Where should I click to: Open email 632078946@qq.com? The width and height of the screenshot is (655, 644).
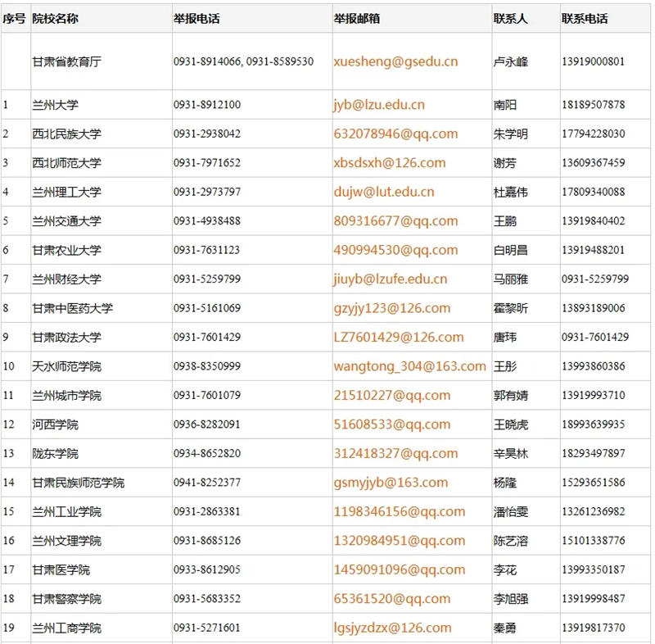pyautogui.click(x=395, y=134)
